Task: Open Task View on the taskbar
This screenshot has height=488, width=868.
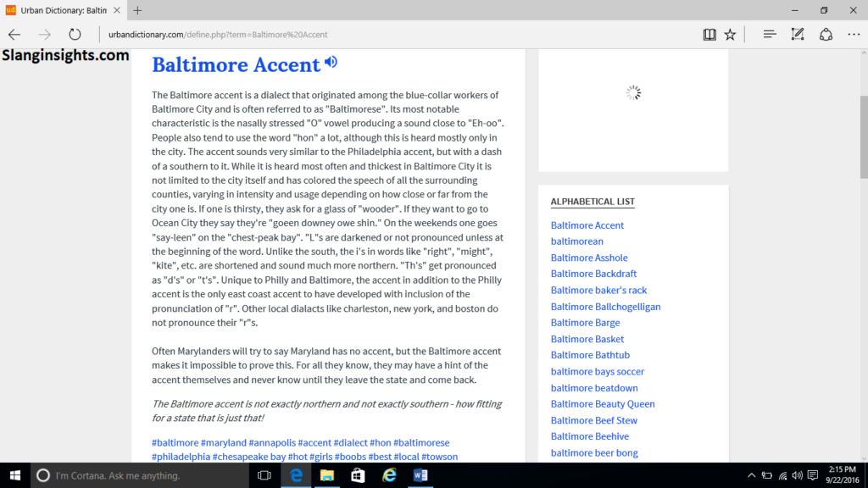Action: tap(264, 475)
